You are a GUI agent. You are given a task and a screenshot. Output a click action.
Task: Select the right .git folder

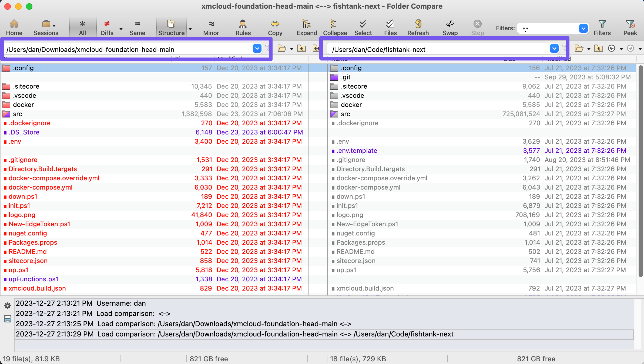(482, 77)
